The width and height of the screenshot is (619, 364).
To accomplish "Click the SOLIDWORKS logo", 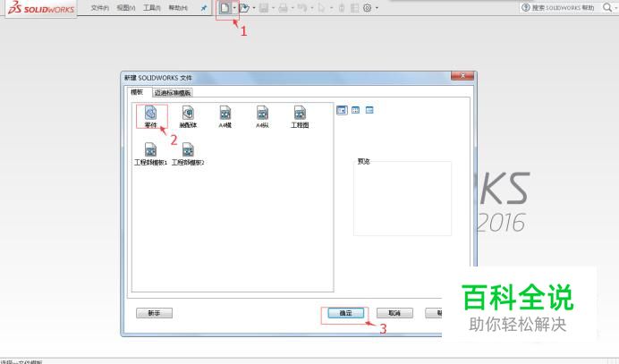I will (41, 7).
